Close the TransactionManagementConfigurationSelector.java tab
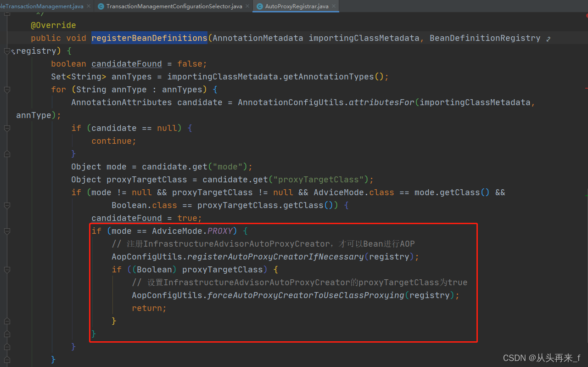Screen dimensions: 588x367 click(x=247, y=6)
